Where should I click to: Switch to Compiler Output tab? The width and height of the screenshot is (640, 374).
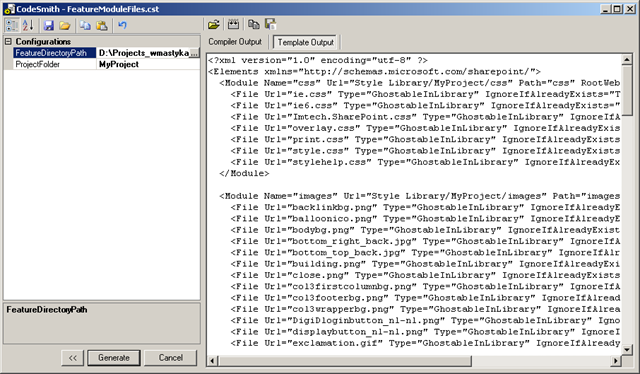(x=235, y=42)
